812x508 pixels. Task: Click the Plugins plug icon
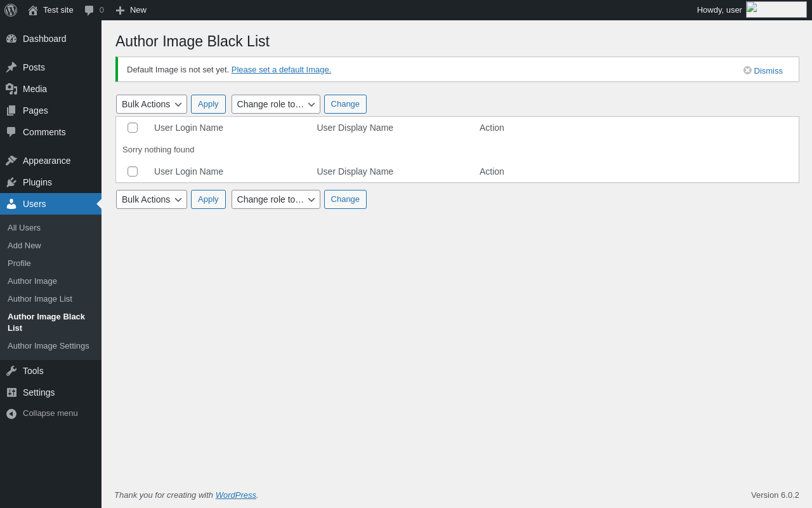(11, 182)
